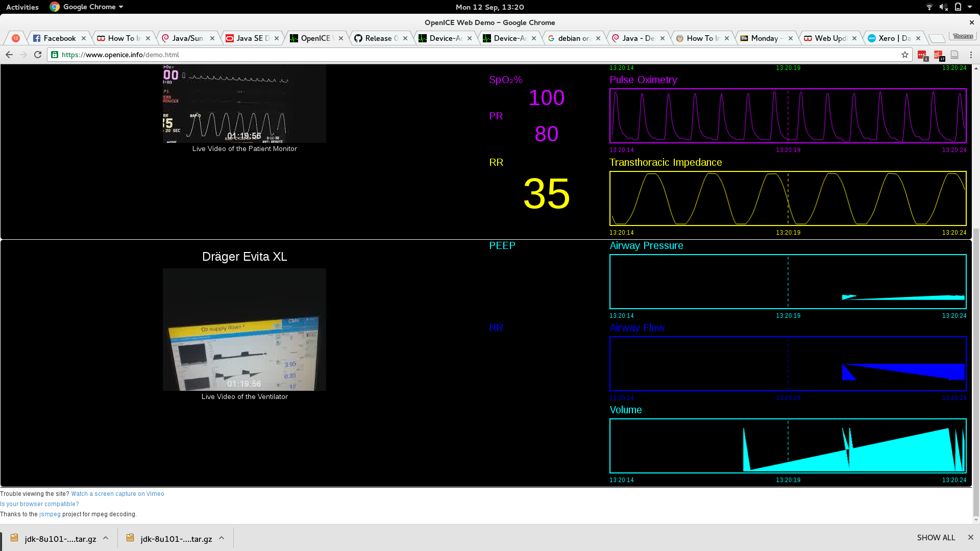Click the muted volume icon

943,7
